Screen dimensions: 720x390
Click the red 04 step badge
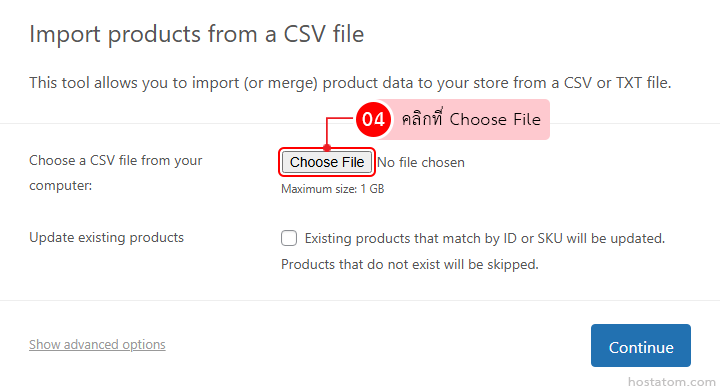[x=373, y=119]
